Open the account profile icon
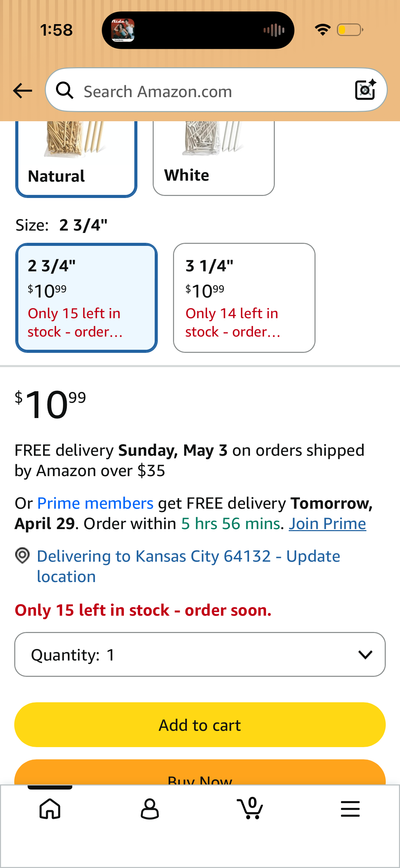 (x=150, y=809)
